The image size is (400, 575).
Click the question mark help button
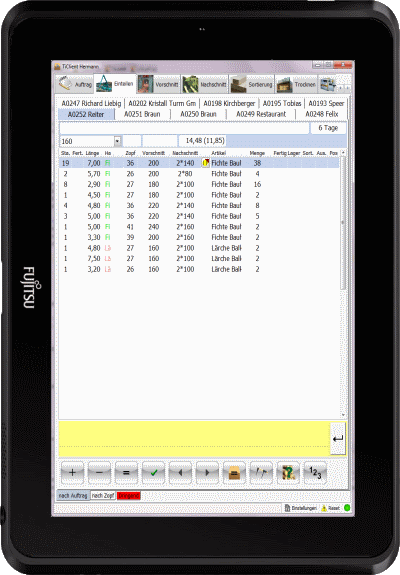click(x=288, y=473)
